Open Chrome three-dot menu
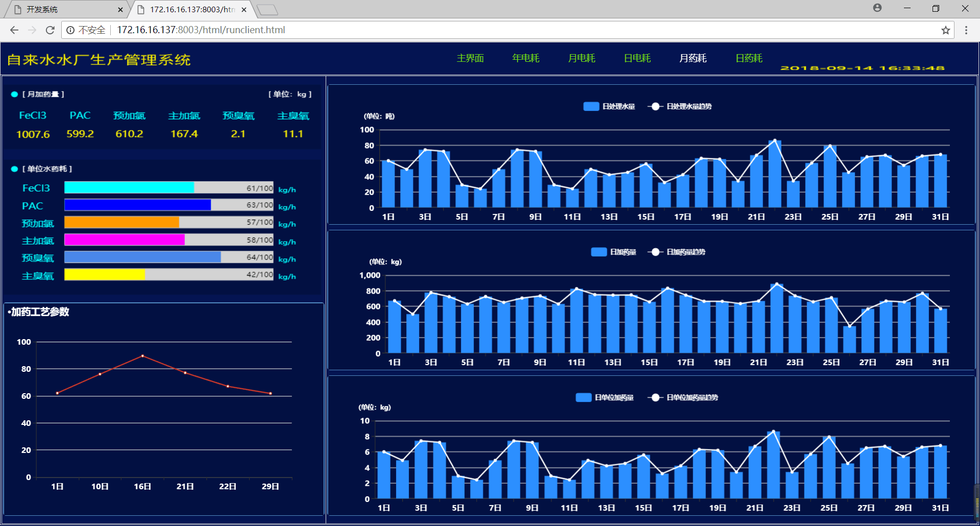This screenshot has width=980, height=526. point(966,30)
